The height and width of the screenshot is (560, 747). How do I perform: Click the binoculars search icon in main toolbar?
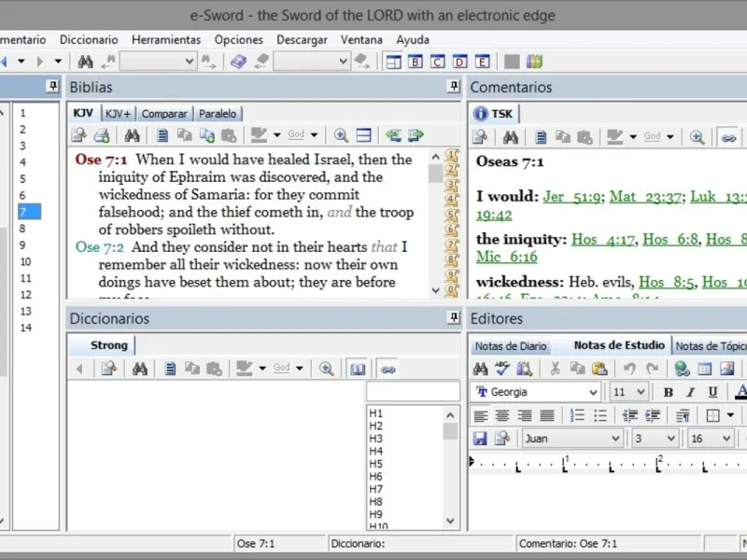pyautogui.click(x=85, y=62)
